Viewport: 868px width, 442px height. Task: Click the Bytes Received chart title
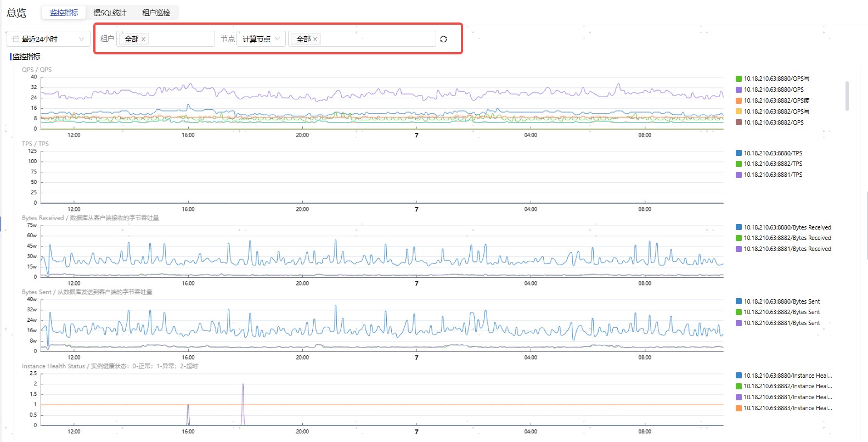[91, 218]
